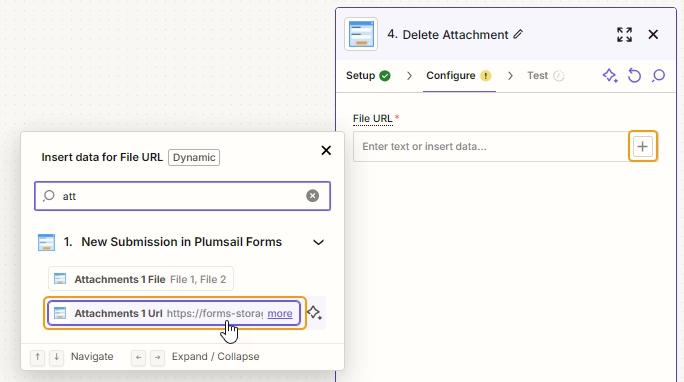Click the icon on Attachments 1 Url pill
This screenshot has width=684, height=382.
point(60,313)
